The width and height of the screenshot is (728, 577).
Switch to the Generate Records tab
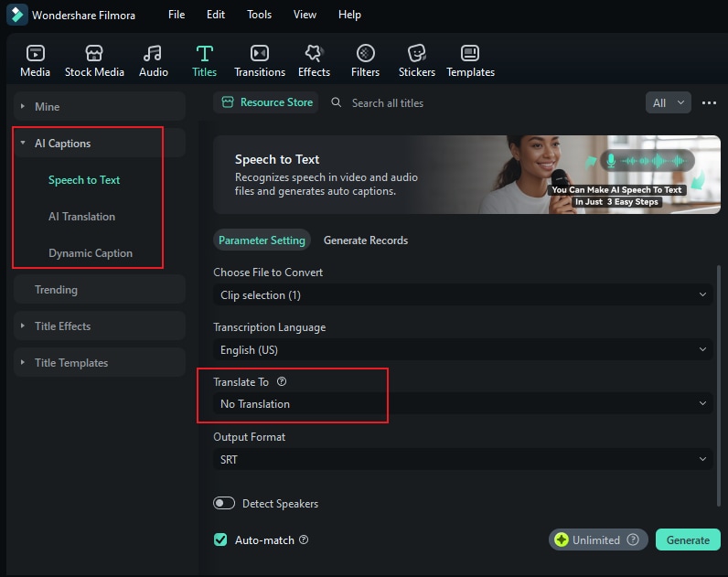point(366,240)
